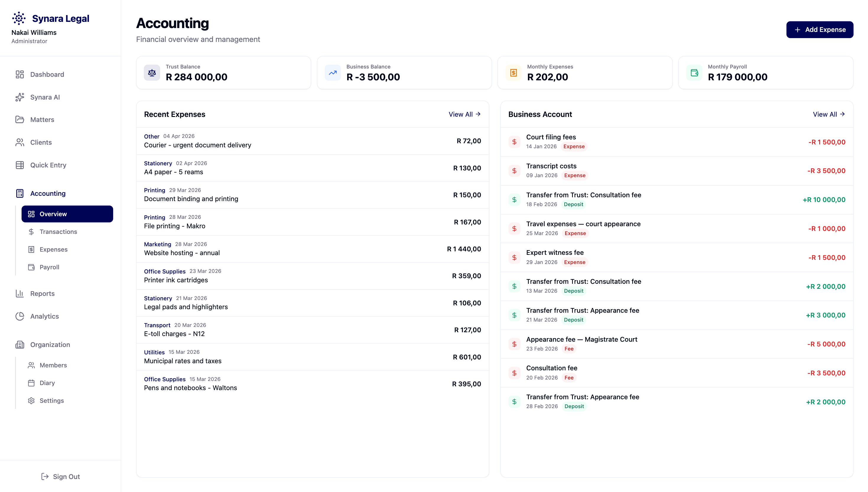Open the Synara AI sparkle icon
Image resolution: width=868 pixels, height=492 pixels.
19,97
